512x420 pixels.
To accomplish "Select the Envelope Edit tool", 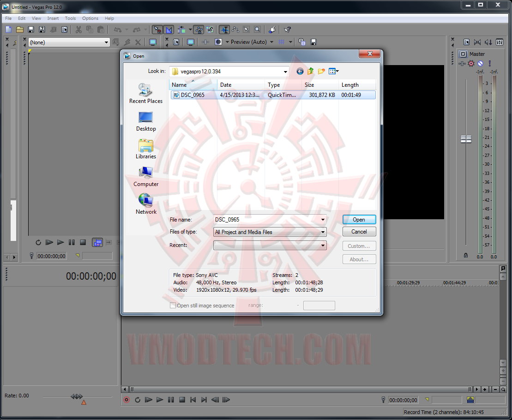I will pos(235,30).
